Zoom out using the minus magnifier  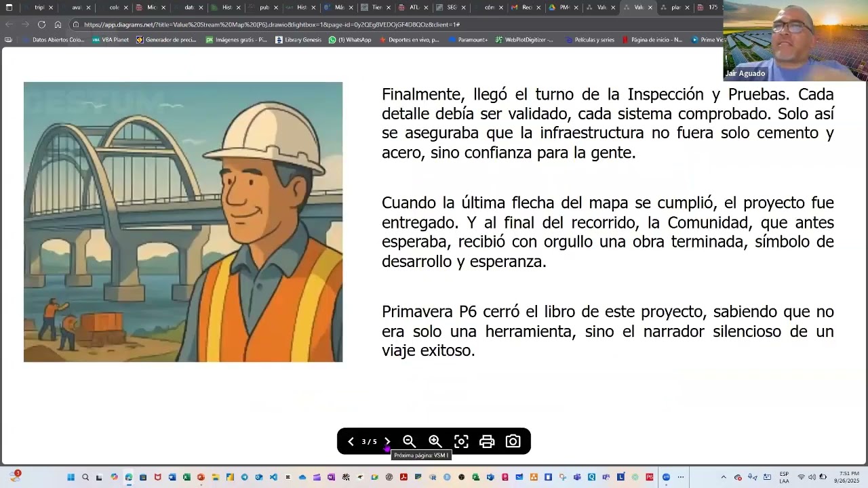[409, 441]
